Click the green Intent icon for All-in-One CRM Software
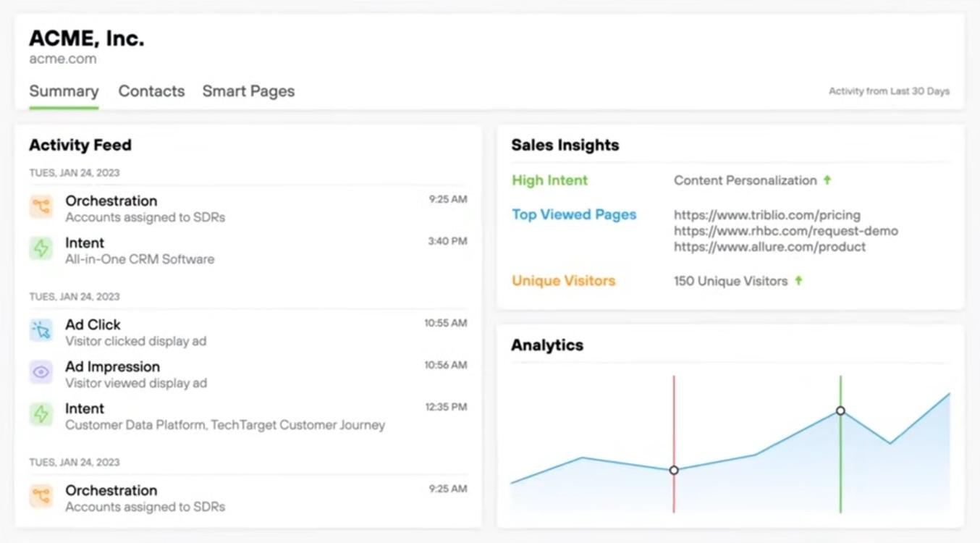Screen dimensions: 980x543 tap(41, 249)
